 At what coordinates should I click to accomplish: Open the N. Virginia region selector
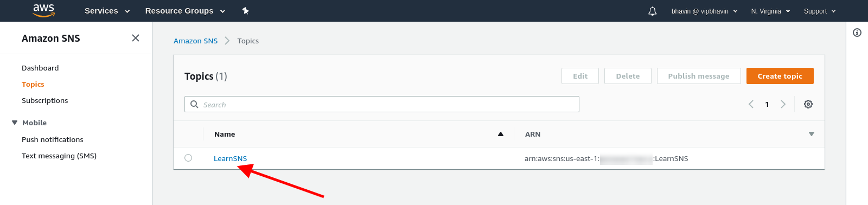770,11
